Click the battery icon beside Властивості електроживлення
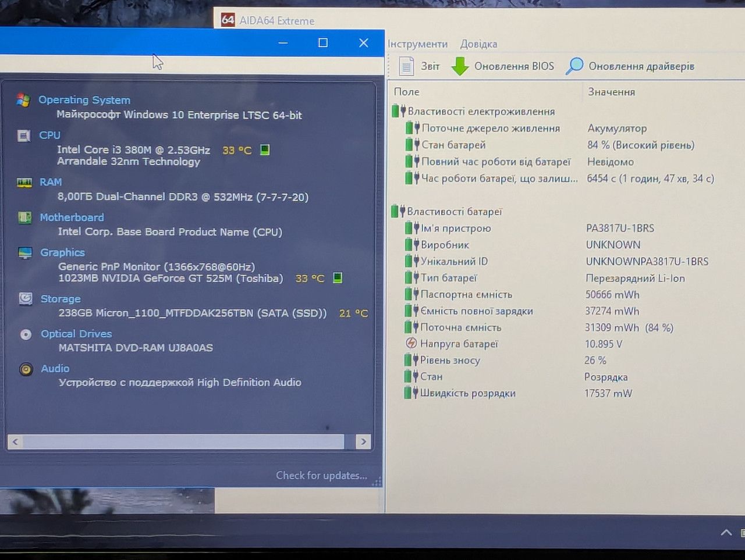Screen dimensions: 745x560 (399, 110)
